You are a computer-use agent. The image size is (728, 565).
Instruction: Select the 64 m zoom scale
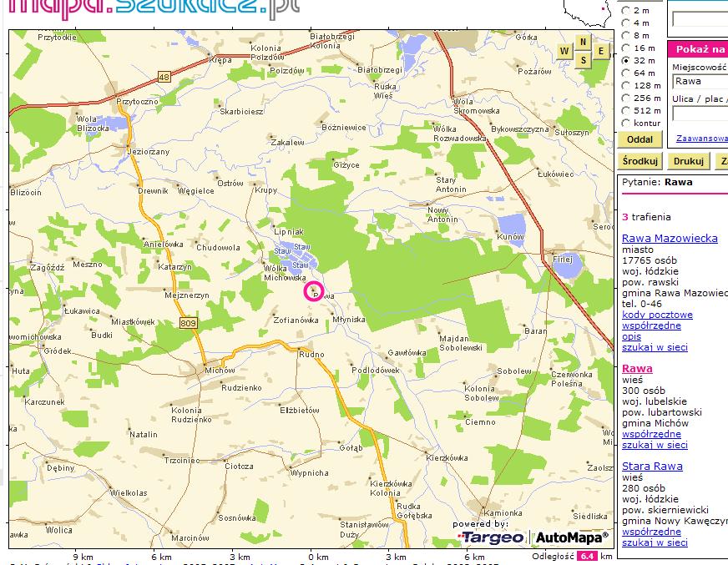coord(626,73)
